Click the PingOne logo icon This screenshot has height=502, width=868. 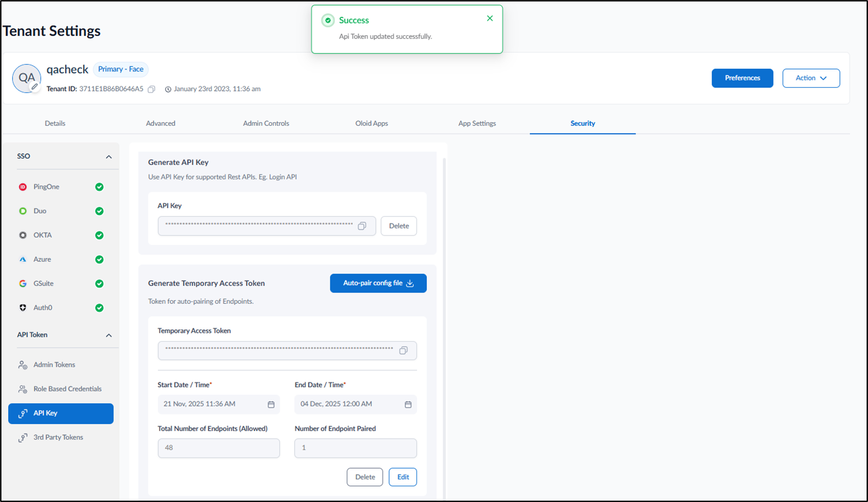[x=23, y=187]
